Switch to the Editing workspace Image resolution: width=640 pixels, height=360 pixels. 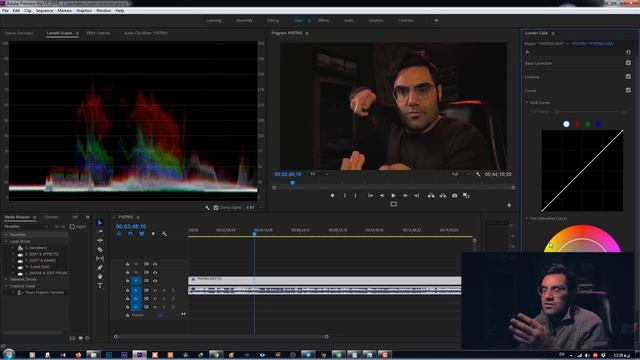(273, 20)
